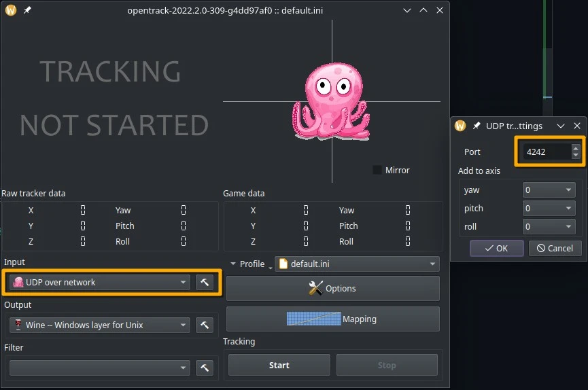Click the 'Filter' section label

tap(14, 348)
